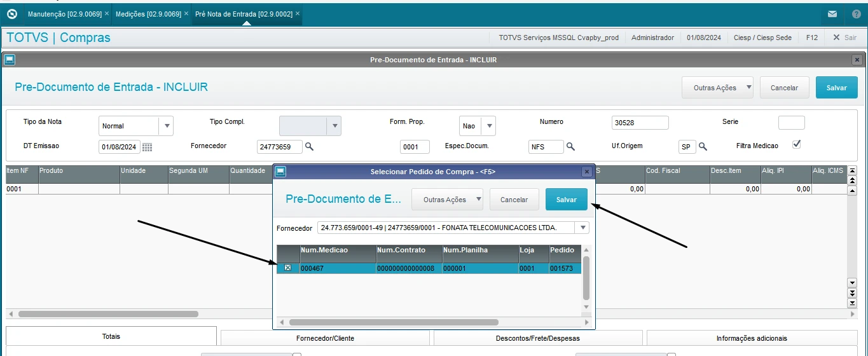Click the Uf.Origem search magnifier icon
The height and width of the screenshot is (356, 868).
coord(703,147)
